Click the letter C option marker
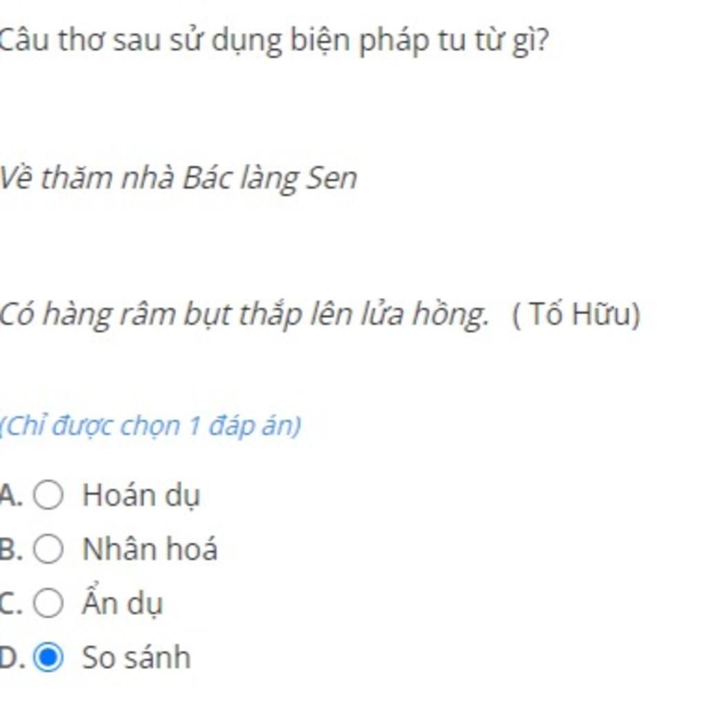Viewport: 709px width, 728px height. tap(10, 603)
